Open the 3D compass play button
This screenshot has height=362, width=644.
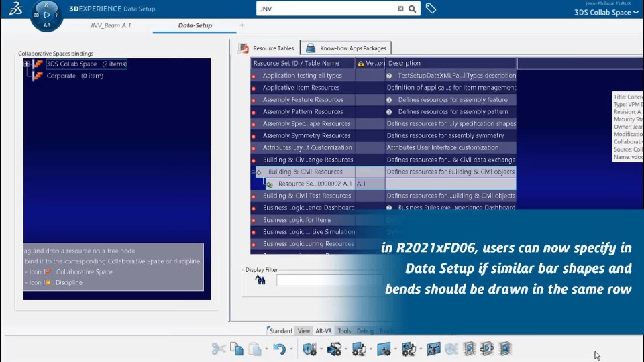point(47,15)
